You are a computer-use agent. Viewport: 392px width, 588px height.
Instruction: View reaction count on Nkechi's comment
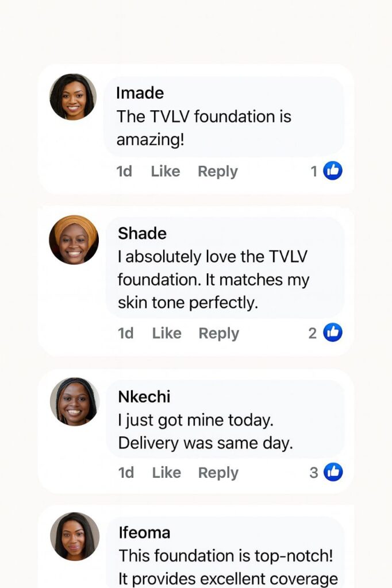[x=314, y=473]
